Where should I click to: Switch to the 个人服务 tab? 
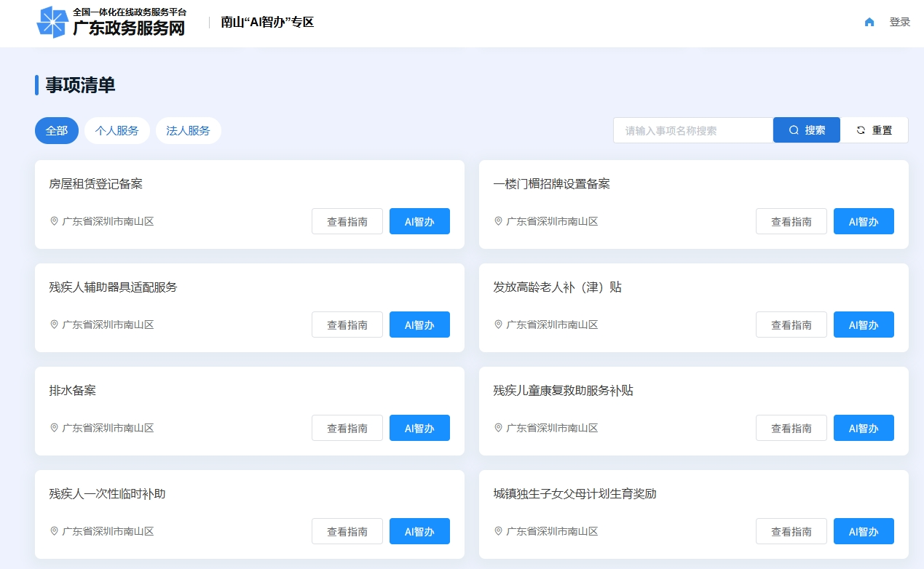[x=117, y=131]
